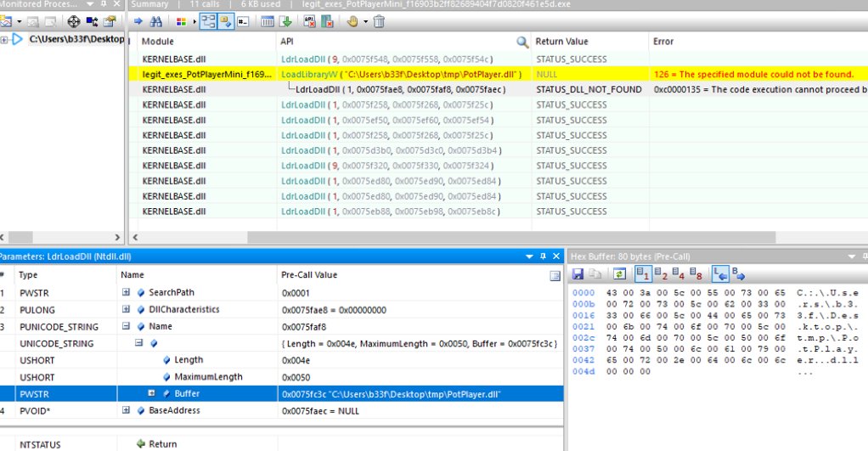Set hex grouping to 4 bytes

point(679,274)
